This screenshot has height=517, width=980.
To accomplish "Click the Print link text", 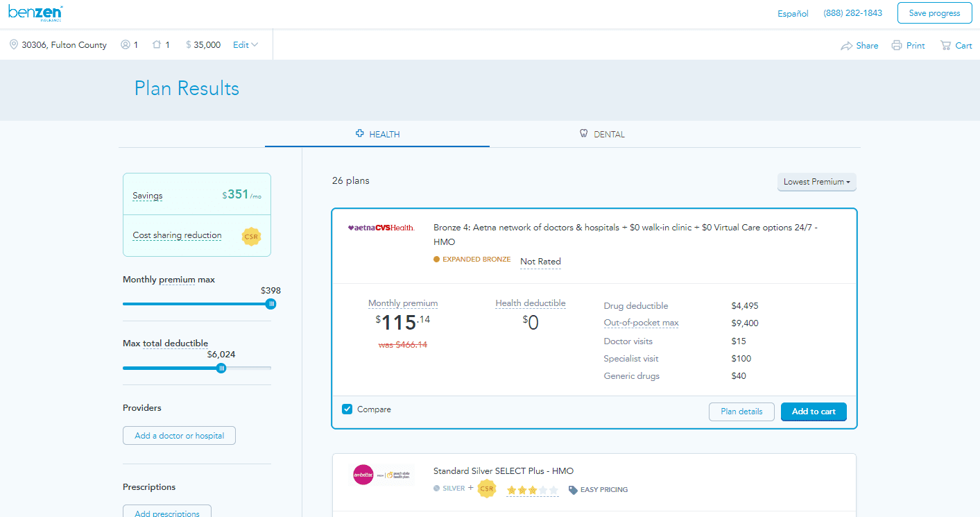I will click(915, 46).
